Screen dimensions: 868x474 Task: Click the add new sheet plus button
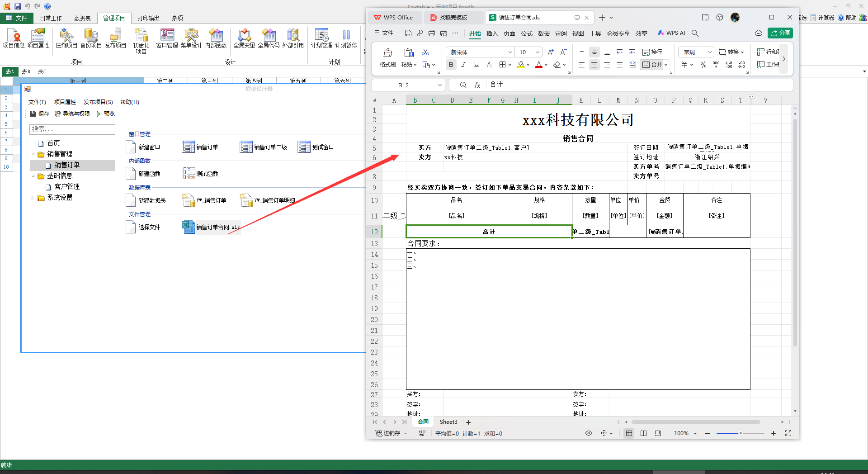[x=468, y=422]
